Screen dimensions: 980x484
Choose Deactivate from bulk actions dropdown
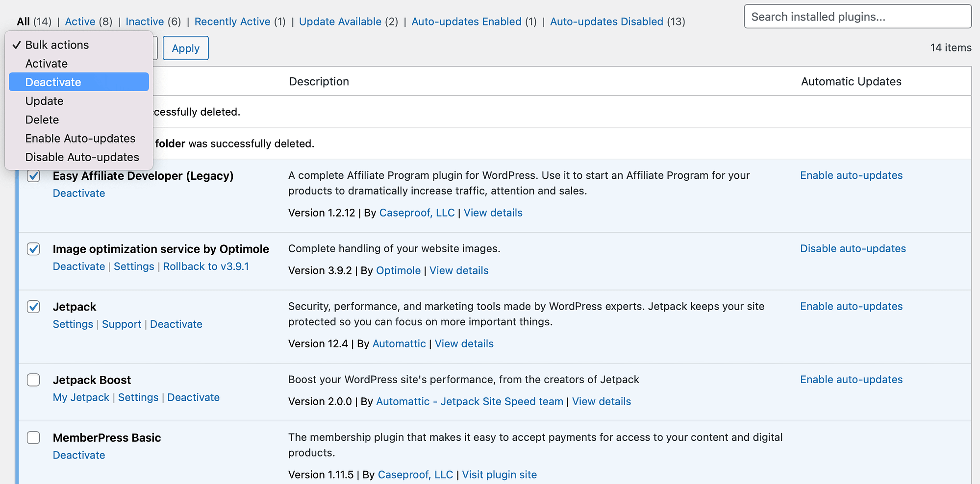point(78,82)
